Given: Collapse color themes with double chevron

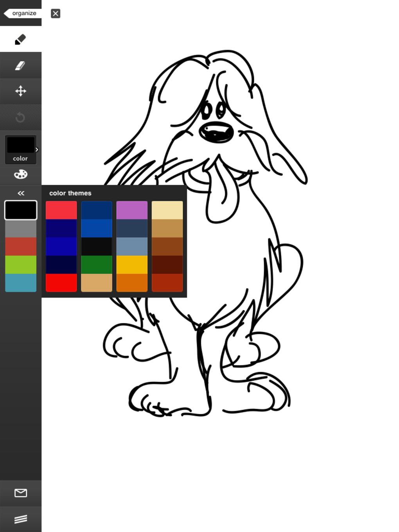Looking at the screenshot, I should point(21,193).
